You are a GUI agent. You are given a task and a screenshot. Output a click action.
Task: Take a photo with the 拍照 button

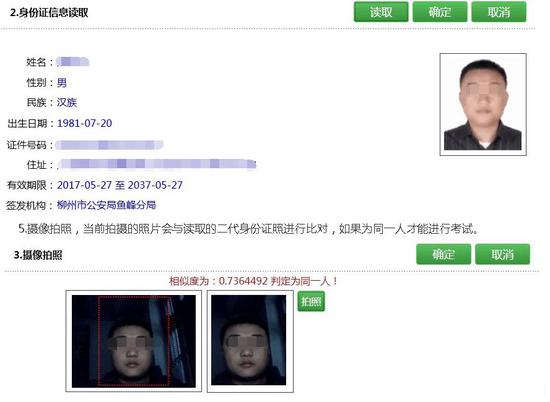tap(311, 301)
